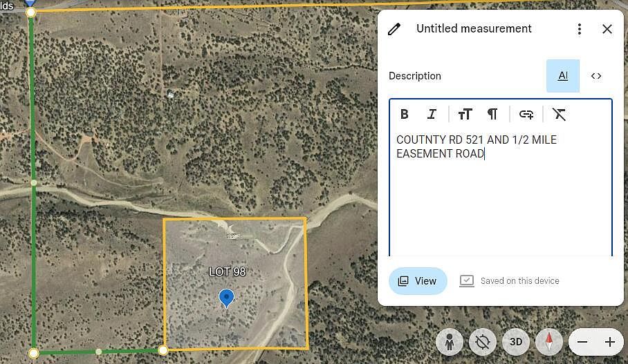Viewport: 628px width, 364px height.
Task: Click the Saved on this device status
Action: click(510, 281)
